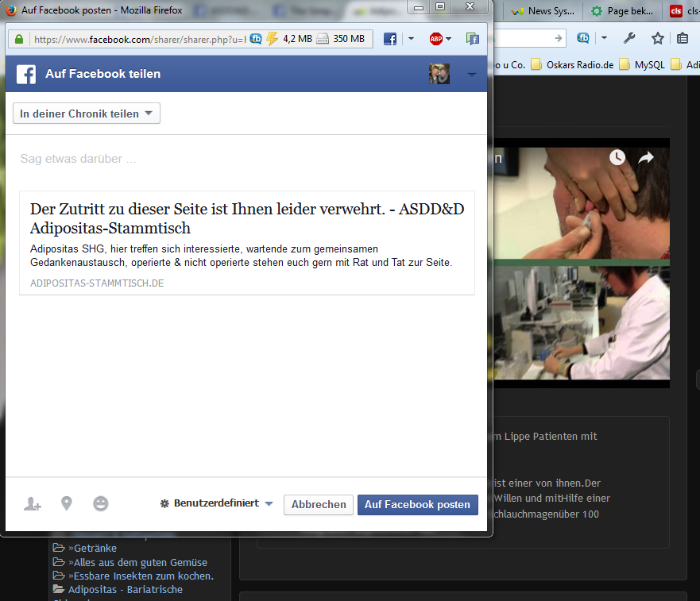Click the popup URL address field
The width and height of the screenshot is (700, 601).
[x=139, y=39]
